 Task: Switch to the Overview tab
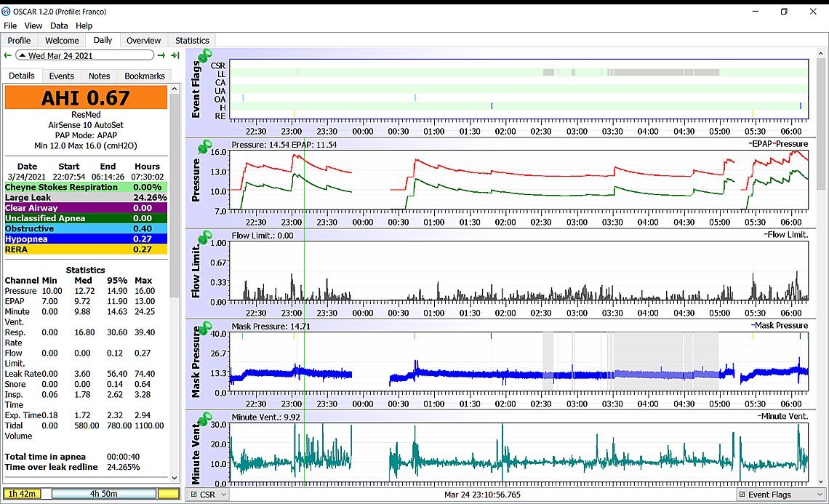coord(143,41)
